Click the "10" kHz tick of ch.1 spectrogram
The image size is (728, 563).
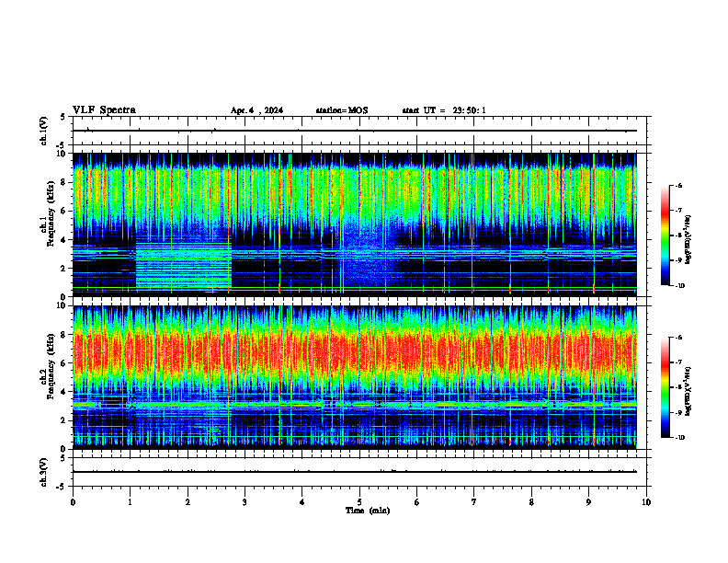(x=63, y=154)
